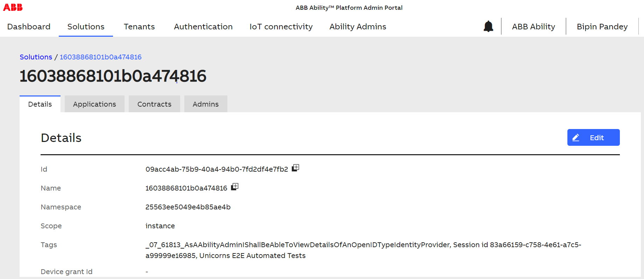Select the Details tab
Screen dimensions: 644x279
tap(40, 104)
